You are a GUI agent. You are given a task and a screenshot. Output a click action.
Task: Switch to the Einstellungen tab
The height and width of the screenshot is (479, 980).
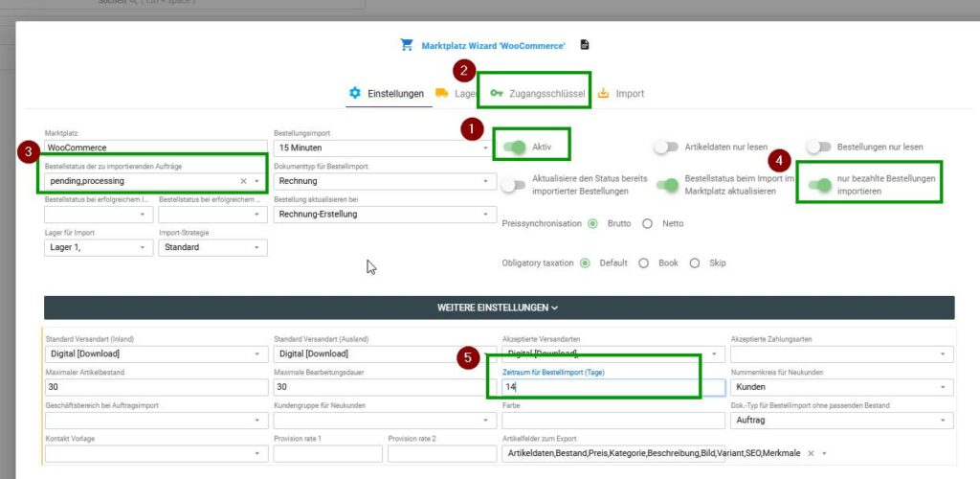pos(389,94)
